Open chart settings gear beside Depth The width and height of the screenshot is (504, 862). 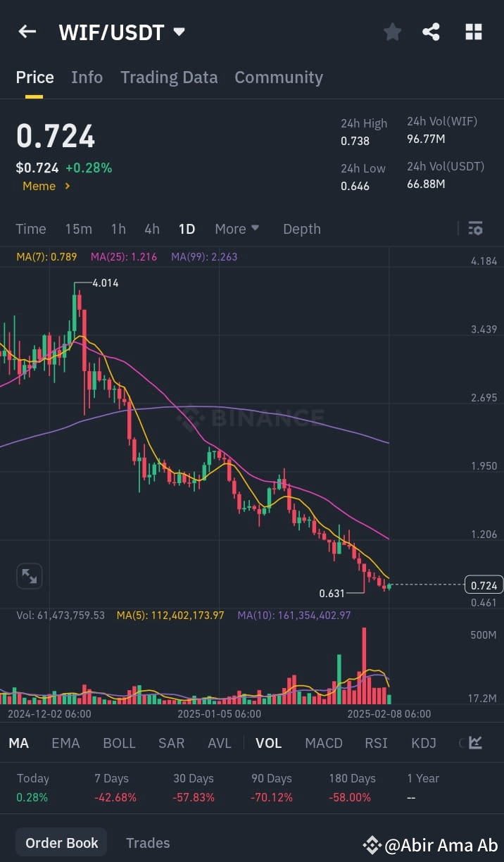pos(475,228)
